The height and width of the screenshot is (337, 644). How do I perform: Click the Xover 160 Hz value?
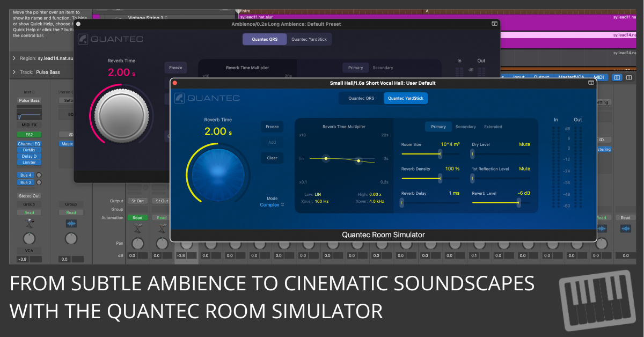pos(322,201)
